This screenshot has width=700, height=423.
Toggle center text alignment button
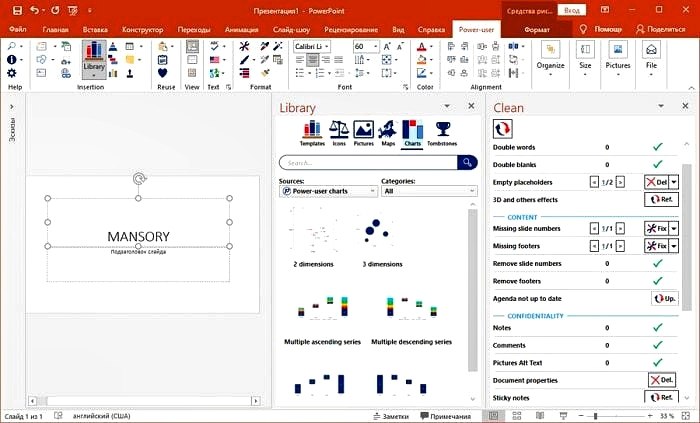click(x=313, y=60)
